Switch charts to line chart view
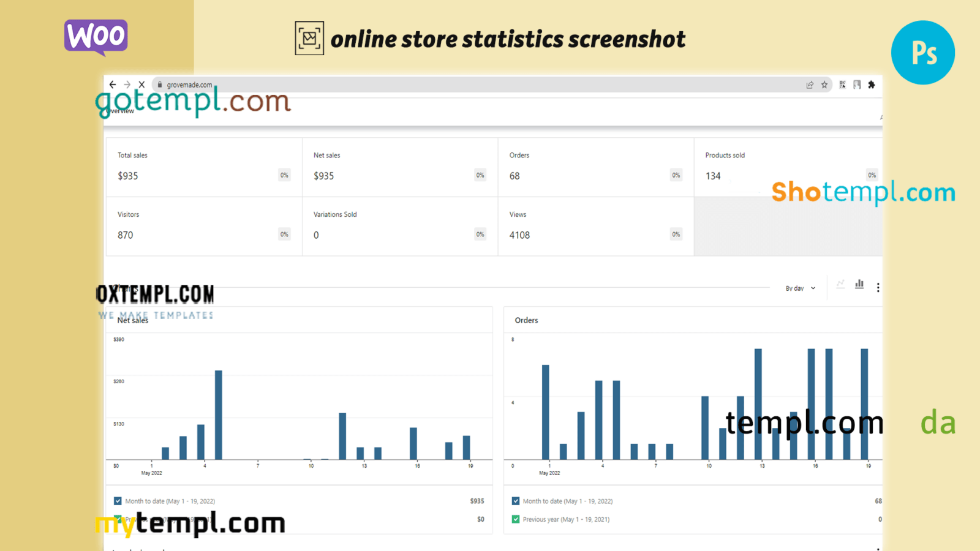 pos(840,284)
